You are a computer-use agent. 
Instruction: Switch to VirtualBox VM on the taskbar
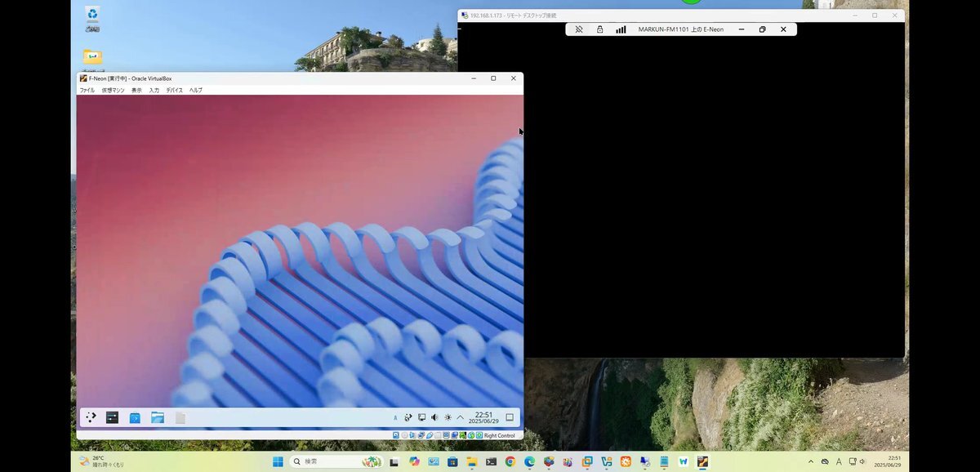pos(702,461)
